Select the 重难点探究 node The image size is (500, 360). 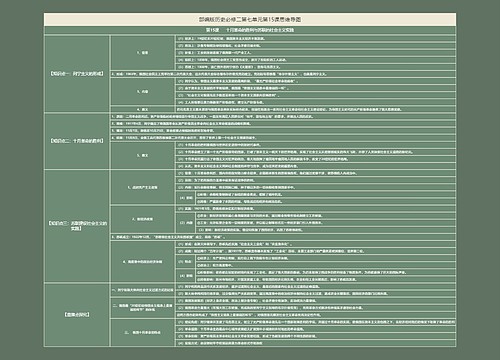click(77, 315)
